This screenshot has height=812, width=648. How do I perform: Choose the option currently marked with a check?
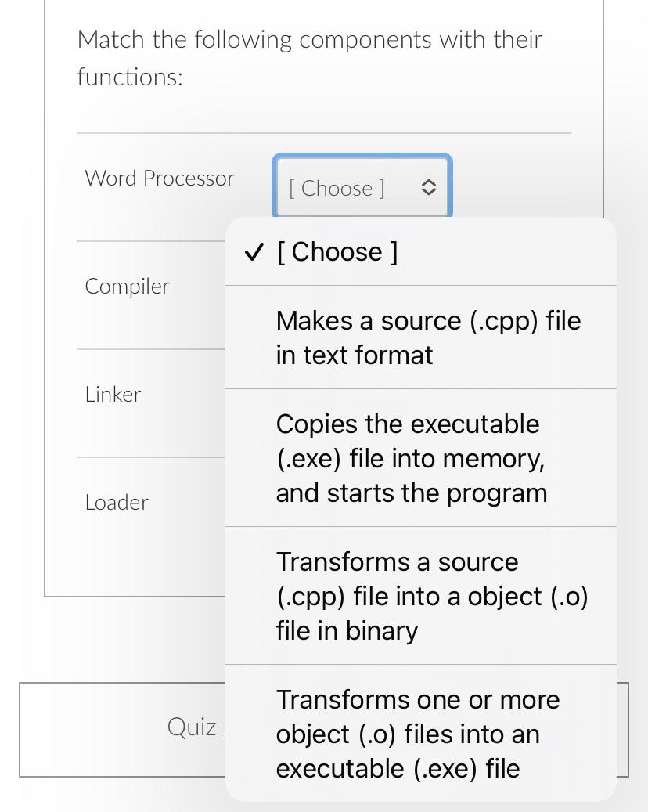coord(337,251)
